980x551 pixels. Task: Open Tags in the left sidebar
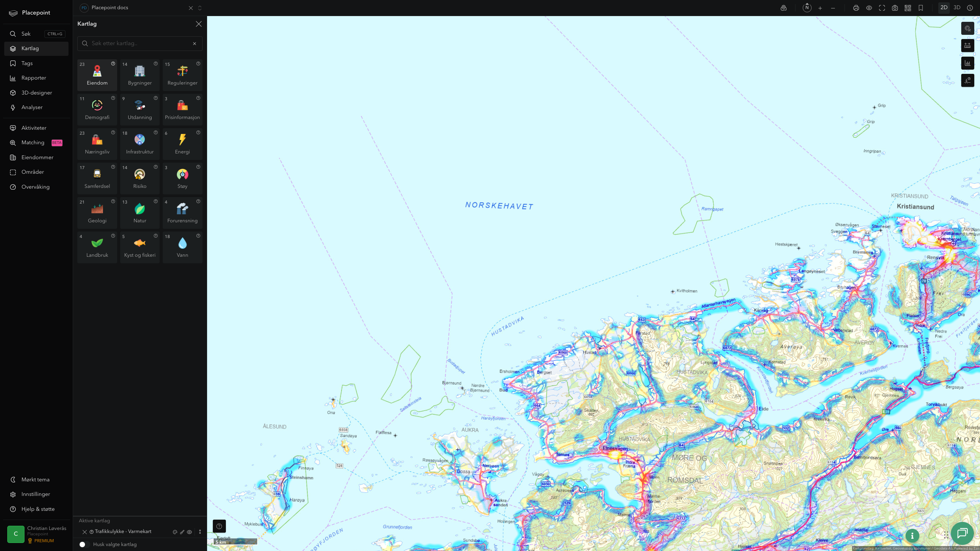pyautogui.click(x=36, y=64)
